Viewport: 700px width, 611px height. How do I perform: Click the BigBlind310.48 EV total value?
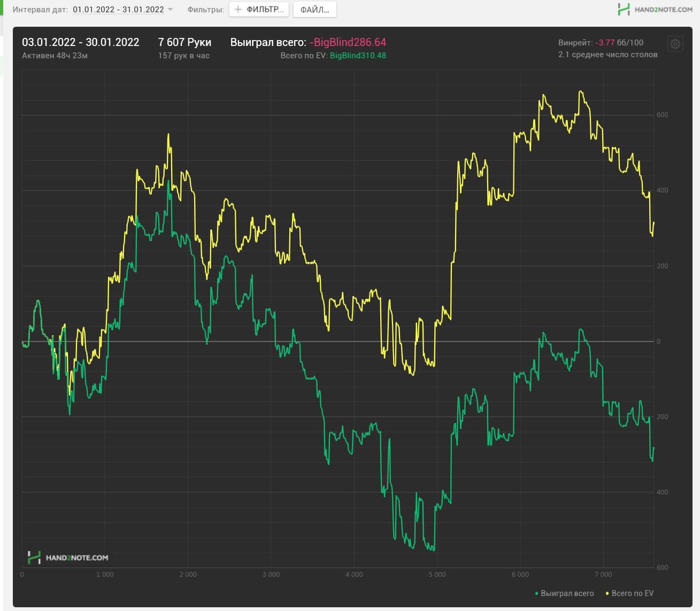coord(358,56)
